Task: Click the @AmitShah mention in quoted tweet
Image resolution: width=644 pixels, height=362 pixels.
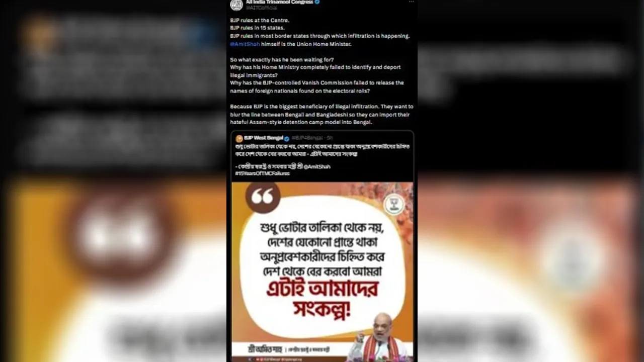Action: click(317, 166)
